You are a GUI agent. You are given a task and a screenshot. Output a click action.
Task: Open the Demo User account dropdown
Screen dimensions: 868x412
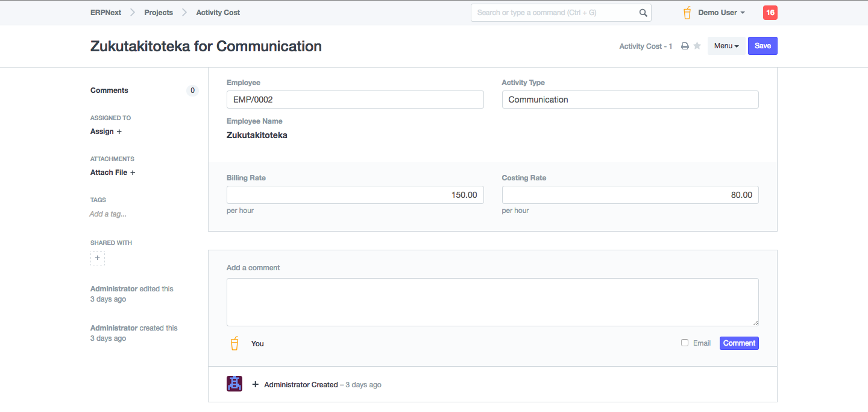pyautogui.click(x=721, y=13)
